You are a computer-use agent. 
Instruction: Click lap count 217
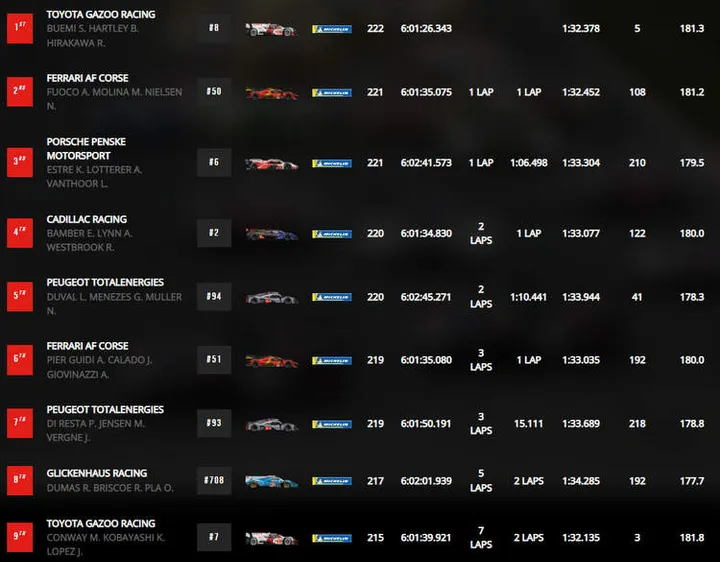coord(375,481)
